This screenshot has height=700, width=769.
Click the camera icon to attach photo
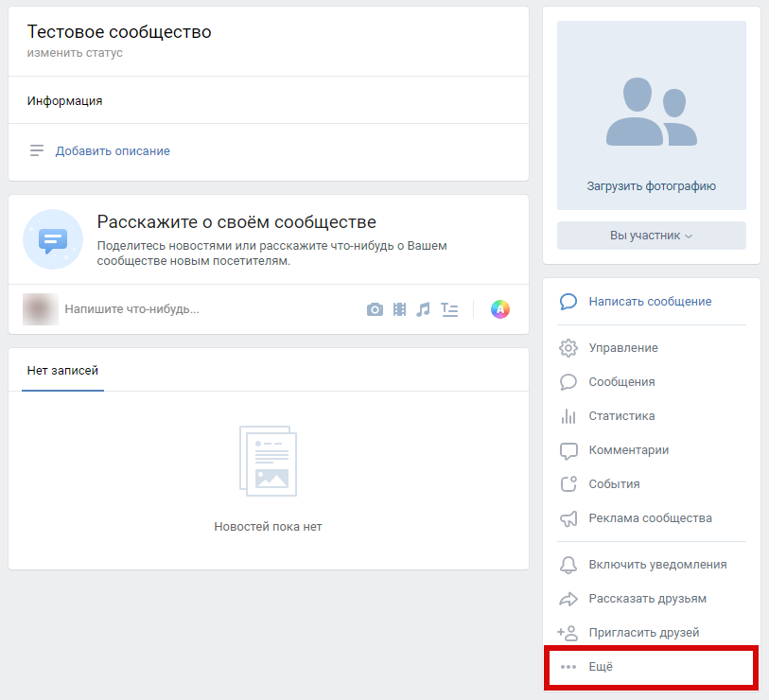point(376,309)
